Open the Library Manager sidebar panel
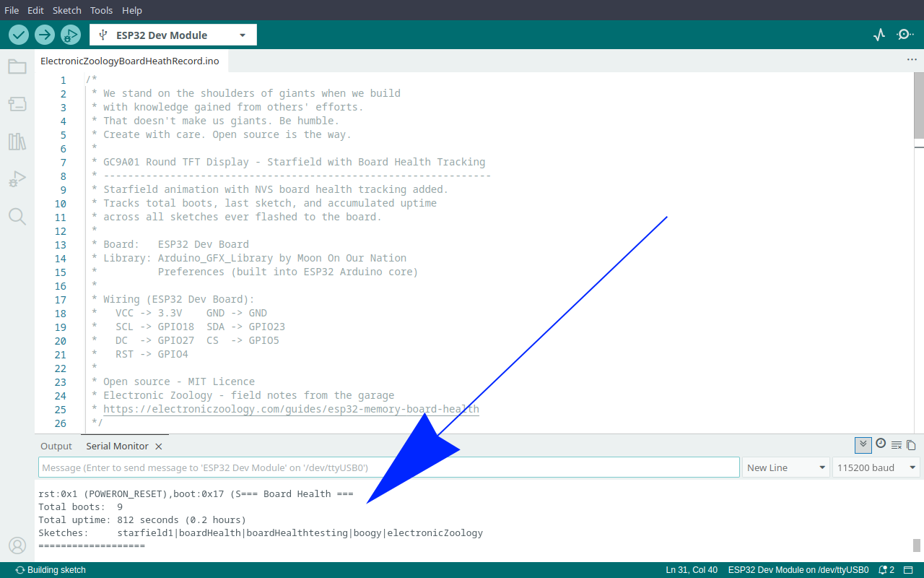The height and width of the screenshot is (578, 924). pyautogui.click(x=17, y=142)
